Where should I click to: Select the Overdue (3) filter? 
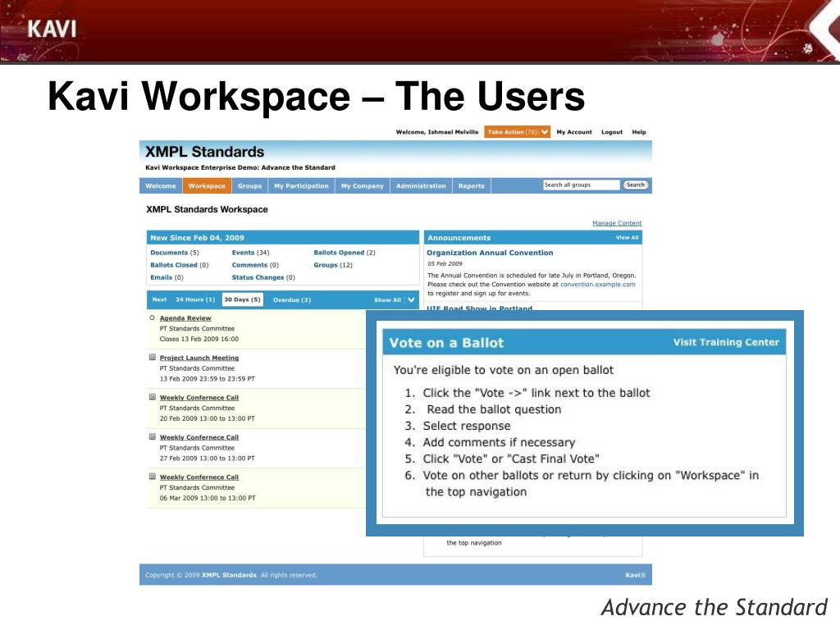[x=292, y=299]
